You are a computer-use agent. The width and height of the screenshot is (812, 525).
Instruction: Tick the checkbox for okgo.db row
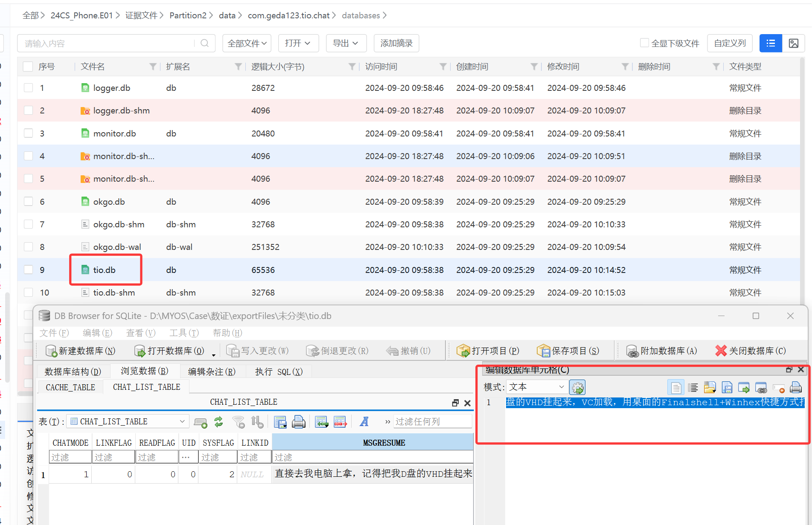tap(28, 202)
